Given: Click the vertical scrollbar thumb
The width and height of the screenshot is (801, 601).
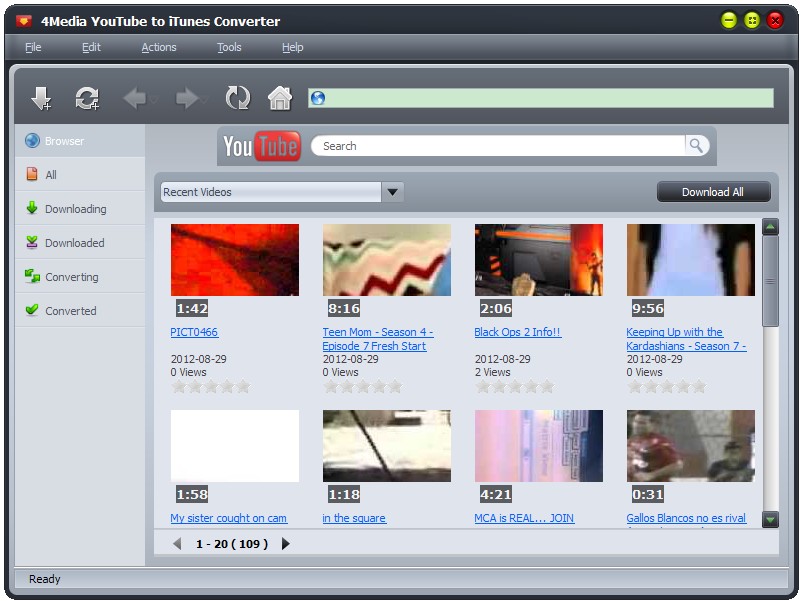Looking at the screenshot, I should point(770,281).
